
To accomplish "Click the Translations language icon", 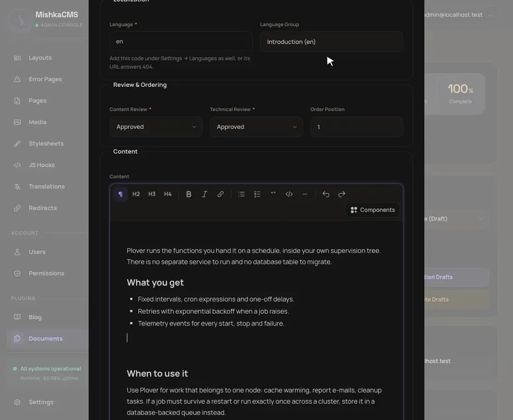I will click(x=17, y=187).
